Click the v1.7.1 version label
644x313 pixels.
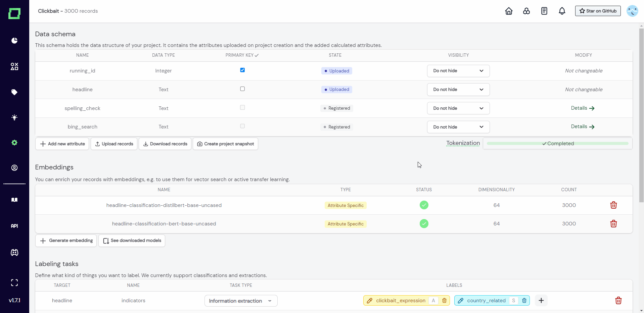[x=14, y=300]
